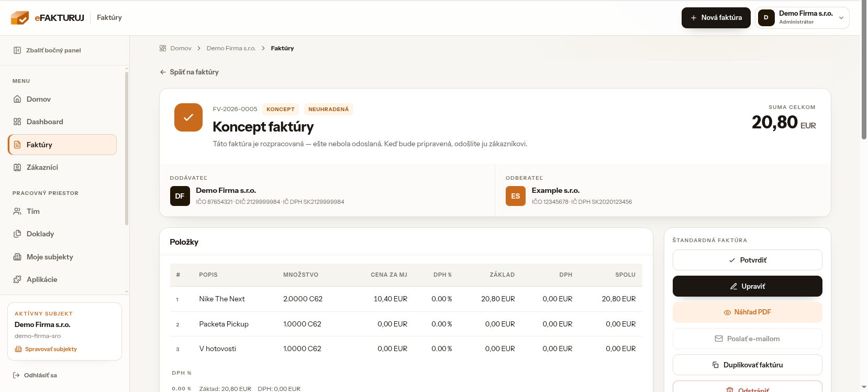Duplicate invoice with Duplikovať faktúru

pos(747,365)
